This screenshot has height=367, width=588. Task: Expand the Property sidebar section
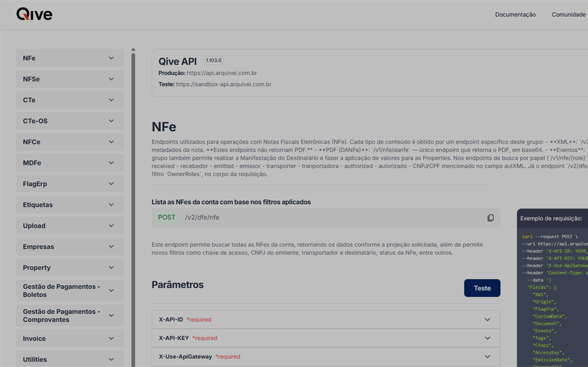click(x=69, y=268)
